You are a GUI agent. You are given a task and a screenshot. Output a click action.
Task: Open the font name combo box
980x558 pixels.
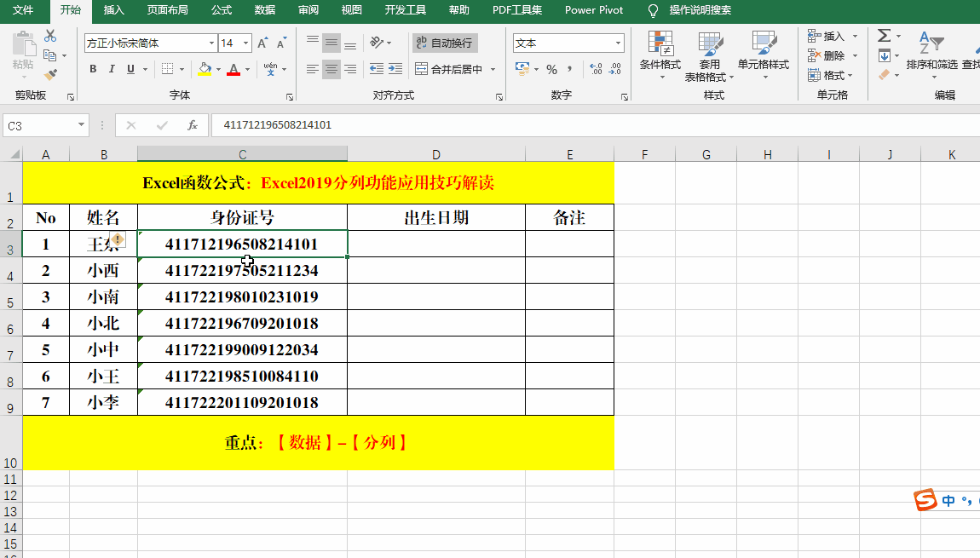tap(150, 43)
